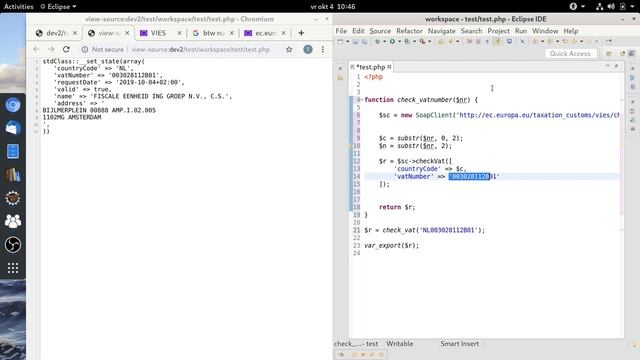Open the accessibility menu in top bar
Viewport: 640px width, 360px height.
tap(577, 7)
